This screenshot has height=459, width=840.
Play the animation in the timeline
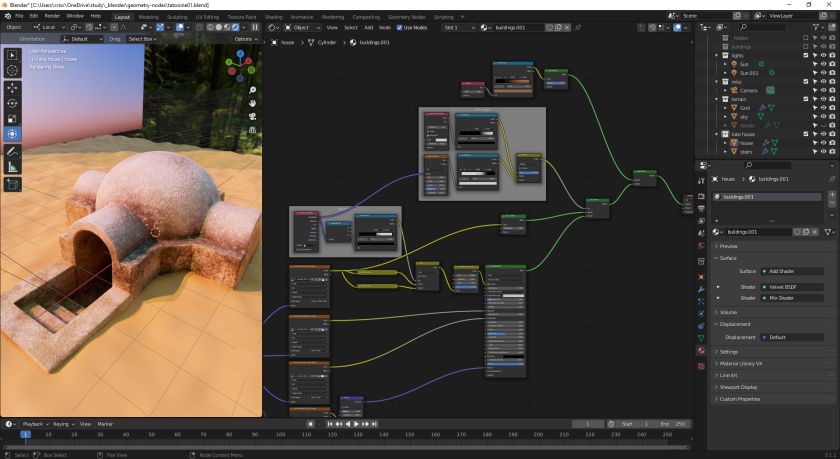[356, 424]
